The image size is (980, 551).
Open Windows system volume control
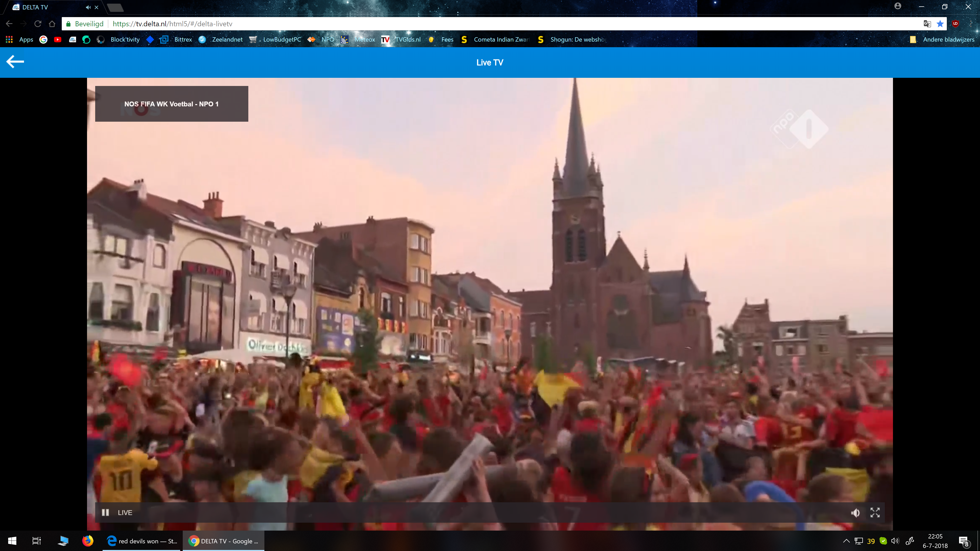895,541
